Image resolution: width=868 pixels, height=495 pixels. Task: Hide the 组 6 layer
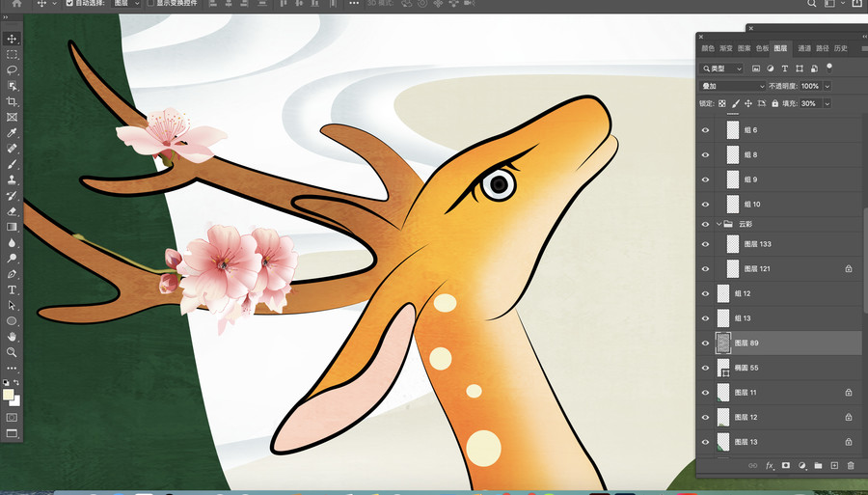(x=705, y=130)
